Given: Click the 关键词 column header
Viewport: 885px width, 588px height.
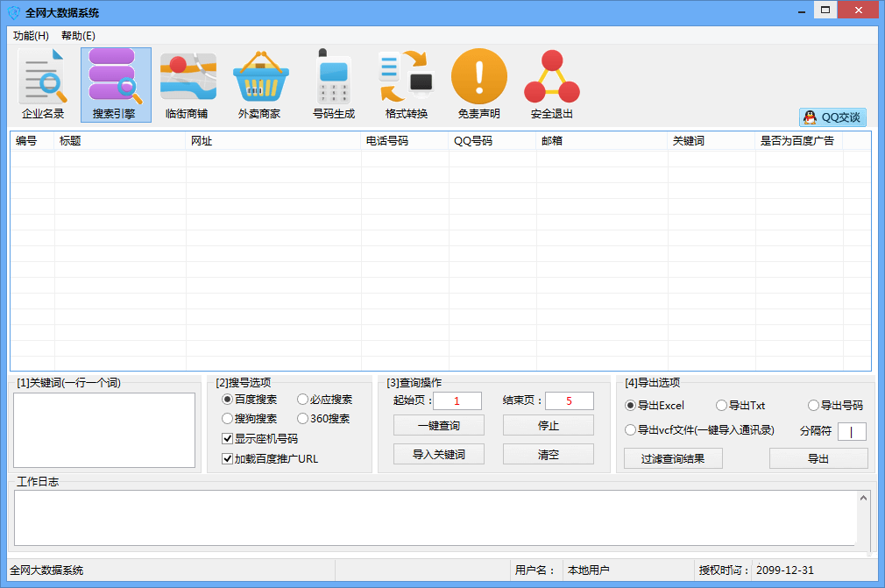Looking at the screenshot, I should pos(712,141).
